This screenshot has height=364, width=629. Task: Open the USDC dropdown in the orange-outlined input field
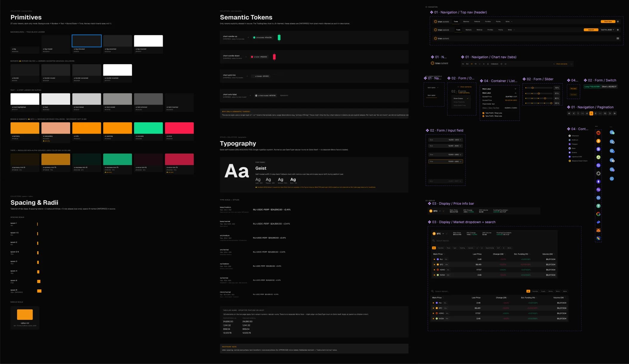(458, 161)
